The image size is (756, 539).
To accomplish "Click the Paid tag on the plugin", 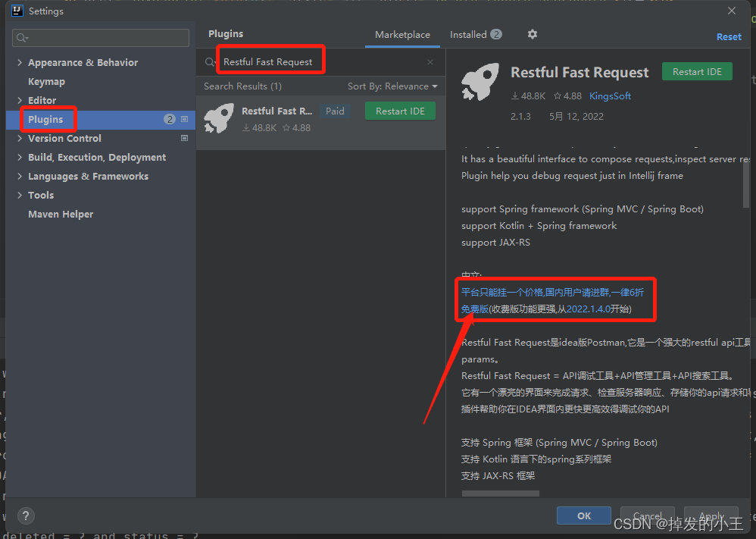I will pos(335,111).
